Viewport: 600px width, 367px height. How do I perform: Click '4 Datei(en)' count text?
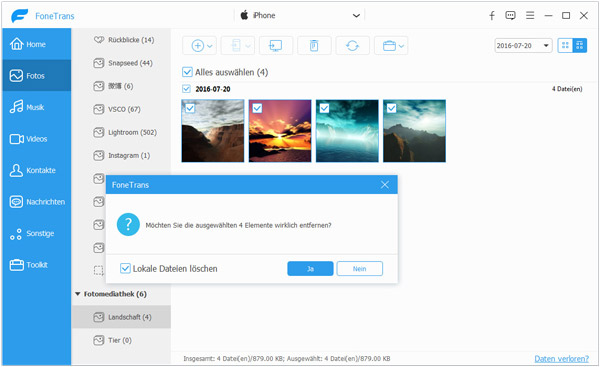point(567,89)
